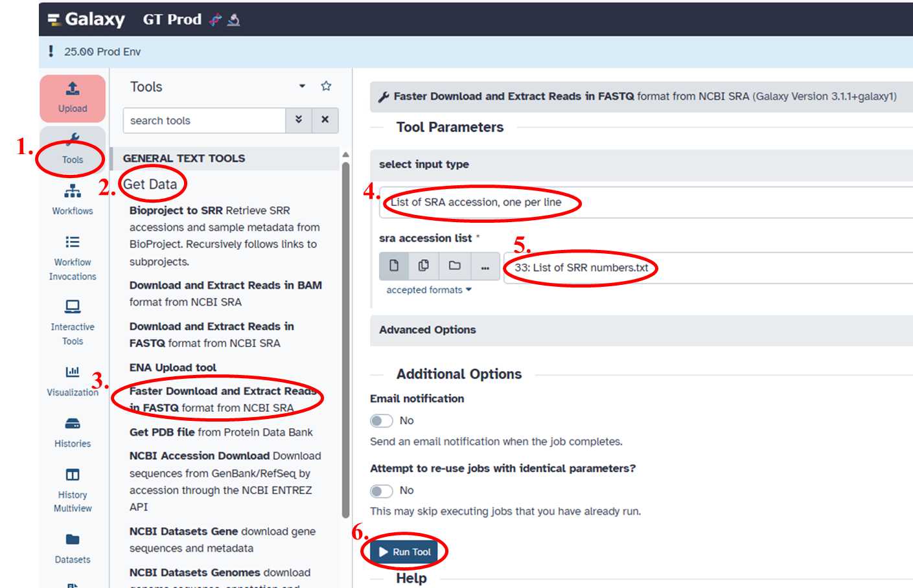Favorite tools star icon in Tools panel
Image resolution: width=913 pixels, height=588 pixels.
coord(326,86)
